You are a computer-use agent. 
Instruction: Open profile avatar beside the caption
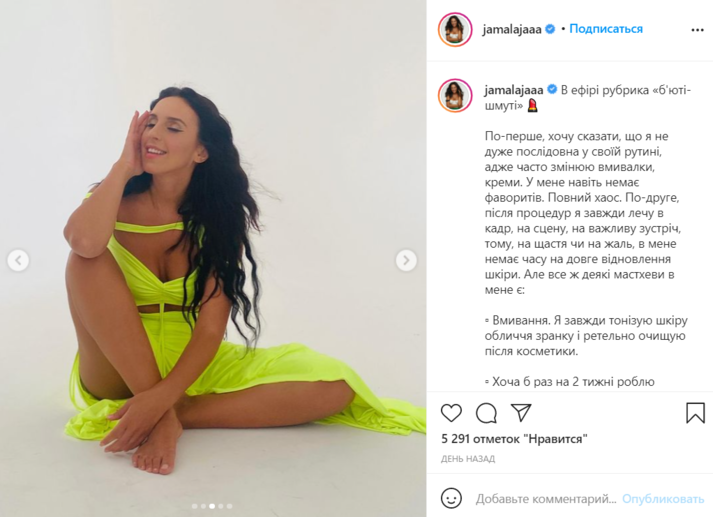point(455,95)
